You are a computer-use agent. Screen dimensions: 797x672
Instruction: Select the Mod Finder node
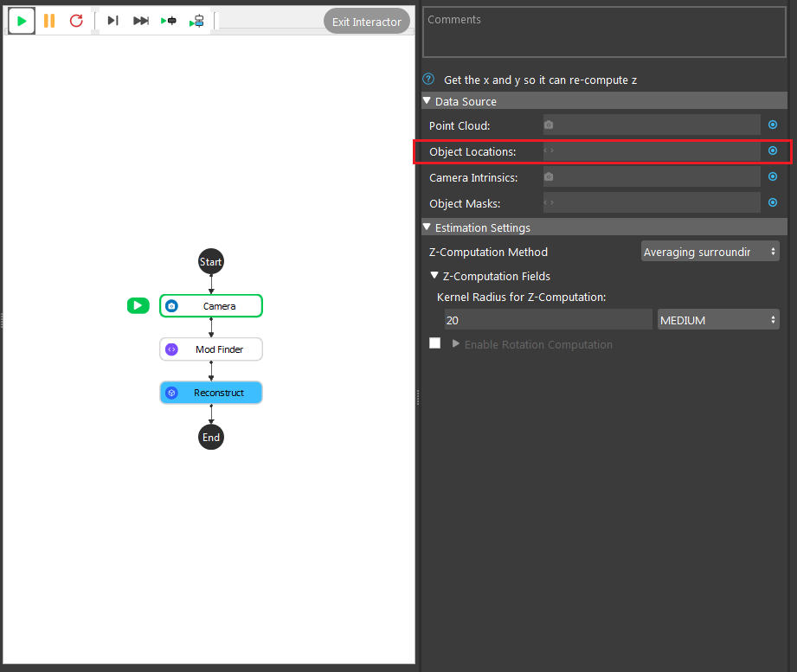click(211, 349)
